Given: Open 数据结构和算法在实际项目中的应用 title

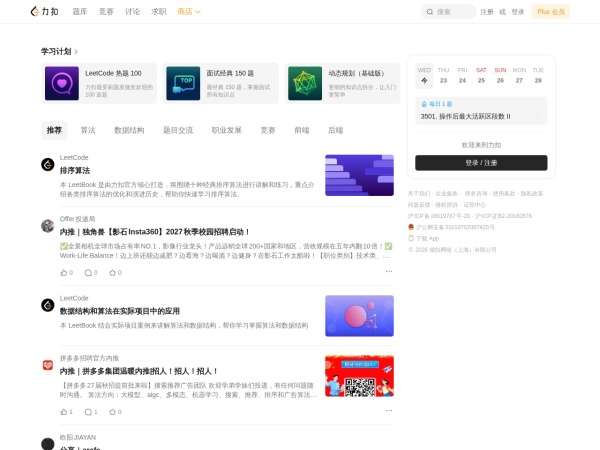Looking at the screenshot, I should (120, 311).
